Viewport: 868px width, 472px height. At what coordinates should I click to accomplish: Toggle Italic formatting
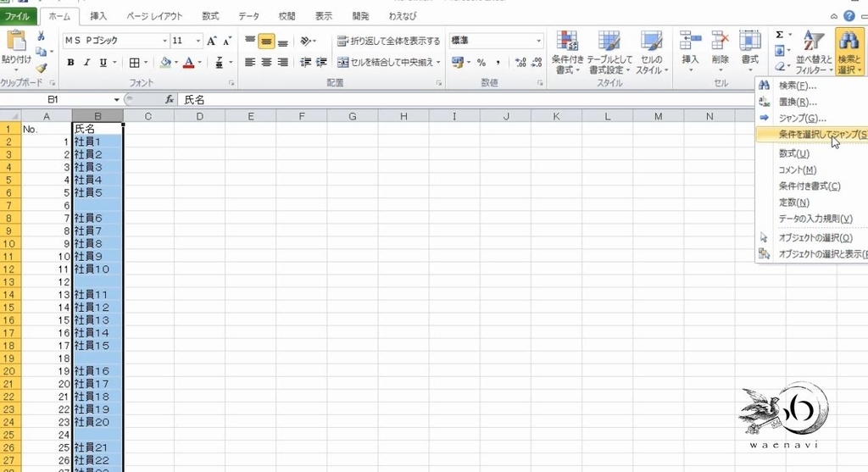point(86,63)
